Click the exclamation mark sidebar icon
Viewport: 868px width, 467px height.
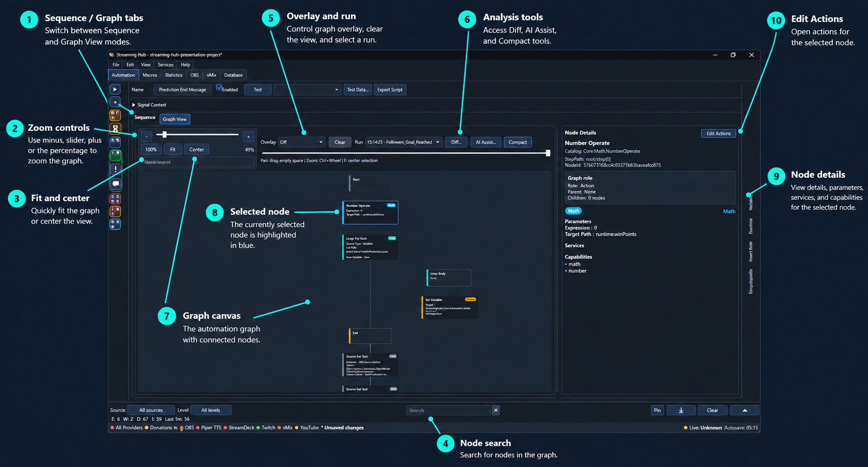pyautogui.click(x=116, y=169)
